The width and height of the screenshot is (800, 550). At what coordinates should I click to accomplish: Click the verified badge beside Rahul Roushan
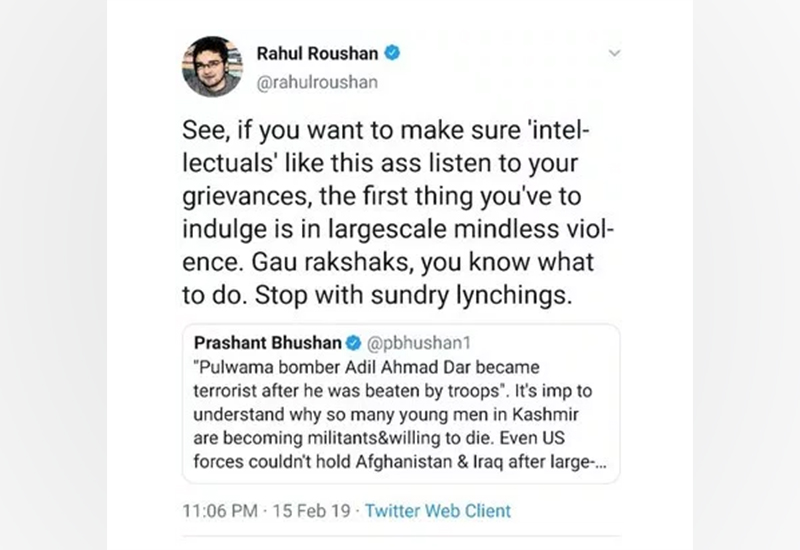(394, 56)
